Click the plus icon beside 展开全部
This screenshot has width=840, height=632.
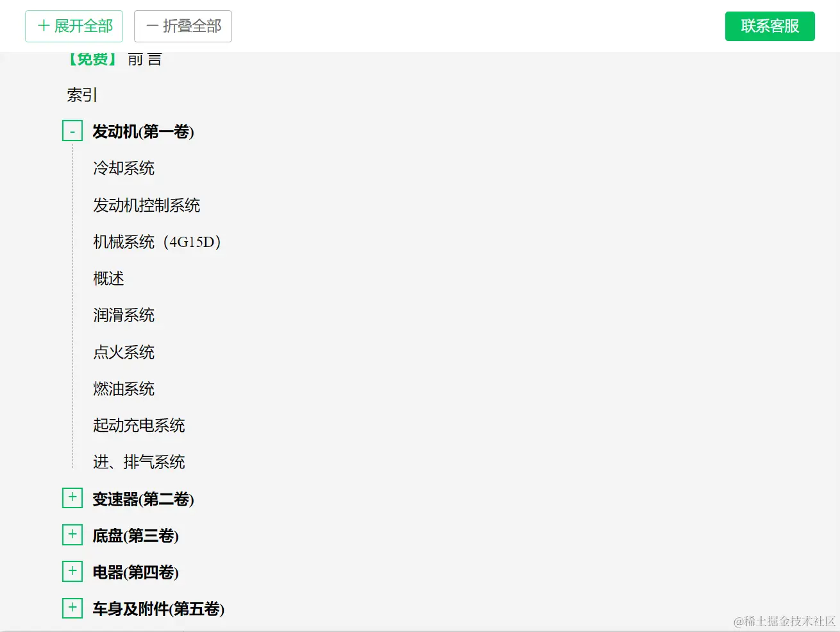(x=44, y=26)
